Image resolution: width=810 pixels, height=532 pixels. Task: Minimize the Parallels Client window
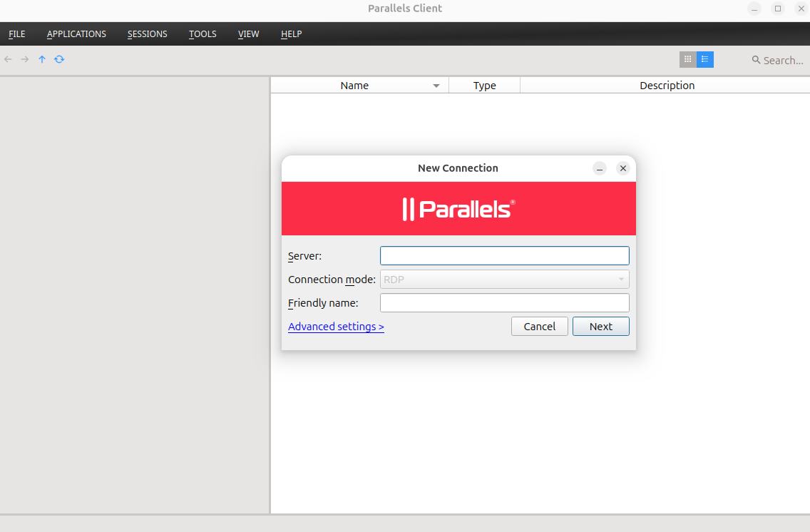point(754,9)
